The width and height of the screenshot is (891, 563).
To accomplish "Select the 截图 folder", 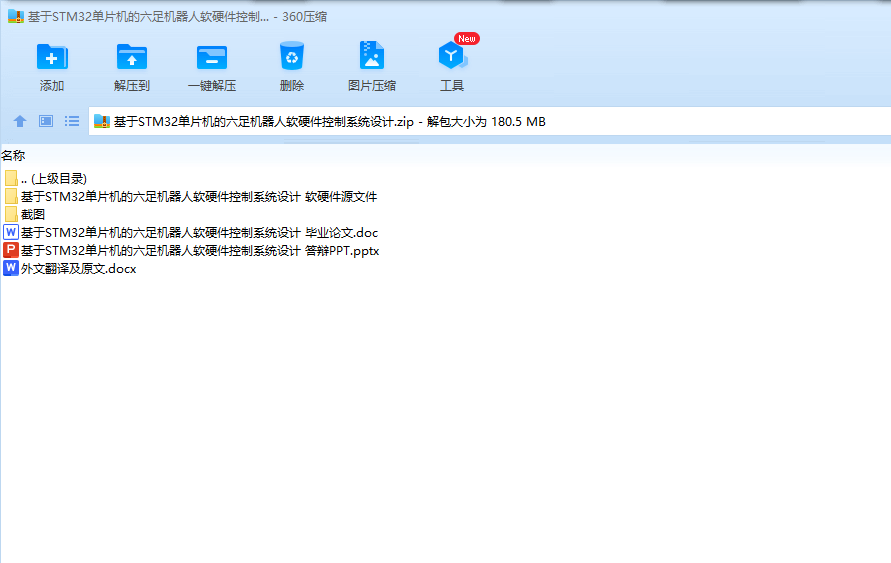I will click(24, 214).
